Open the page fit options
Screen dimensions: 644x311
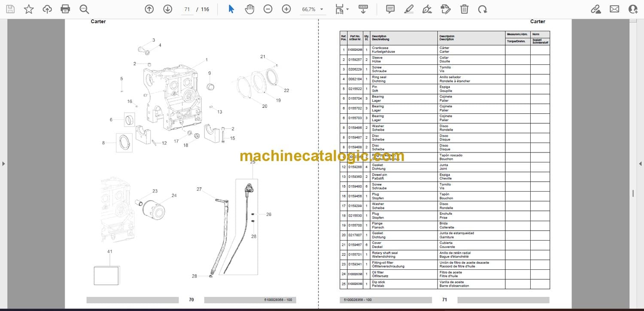[x=341, y=9]
